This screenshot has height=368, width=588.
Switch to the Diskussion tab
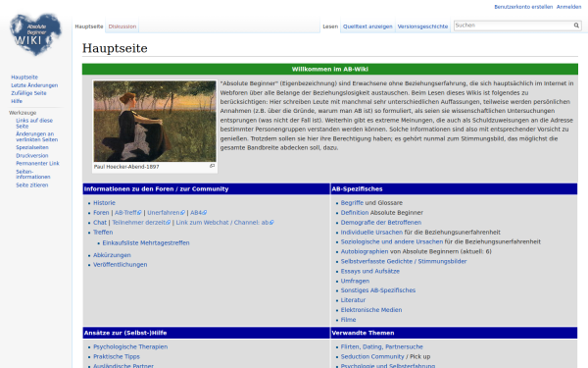click(x=122, y=26)
